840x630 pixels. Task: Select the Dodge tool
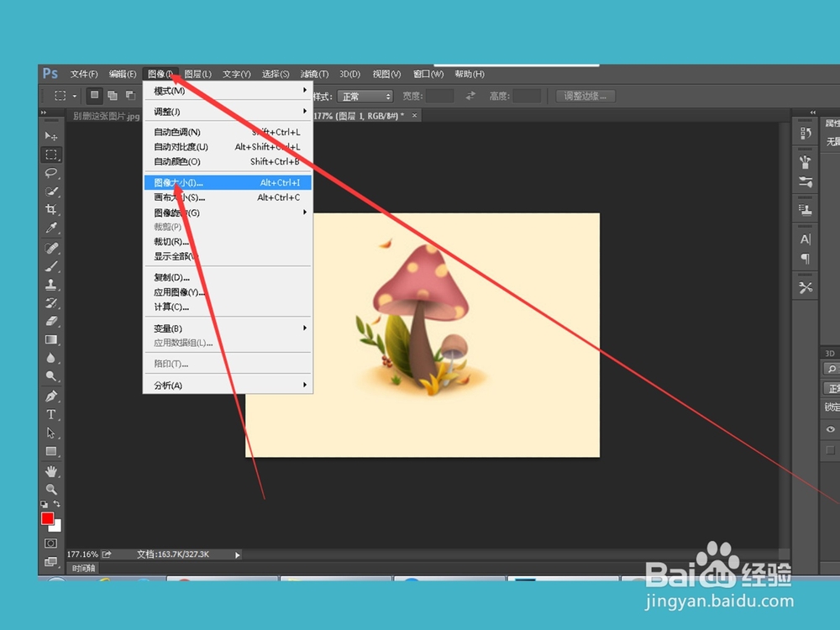51,376
